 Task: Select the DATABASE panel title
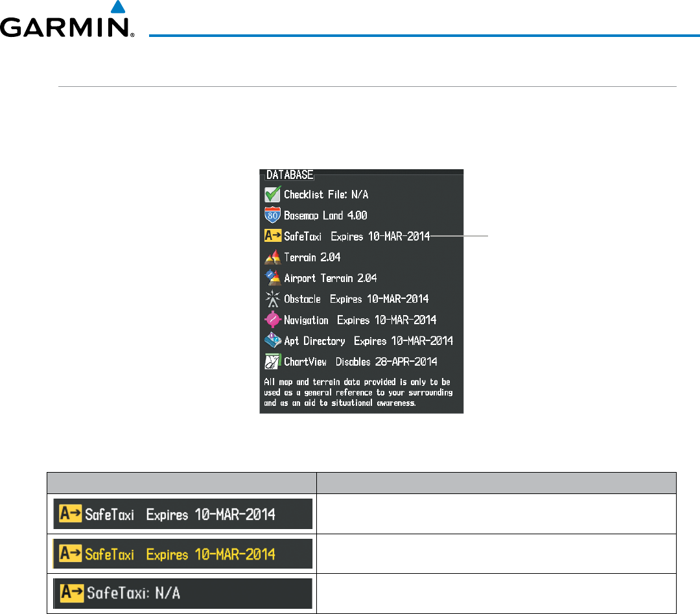(290, 174)
